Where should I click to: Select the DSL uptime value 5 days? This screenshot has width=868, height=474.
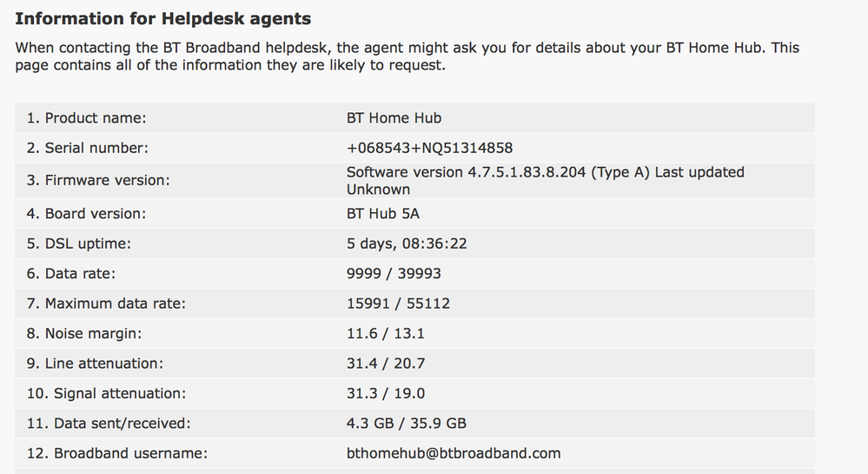click(407, 244)
